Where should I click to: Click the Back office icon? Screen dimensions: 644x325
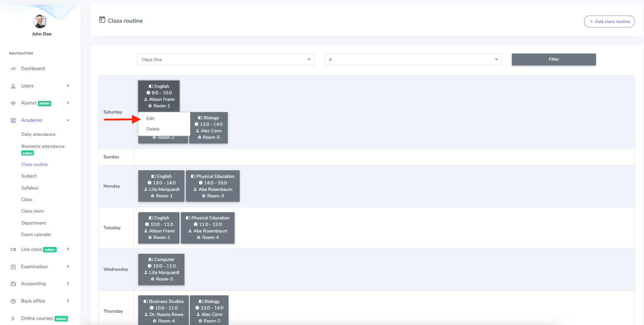(x=13, y=301)
